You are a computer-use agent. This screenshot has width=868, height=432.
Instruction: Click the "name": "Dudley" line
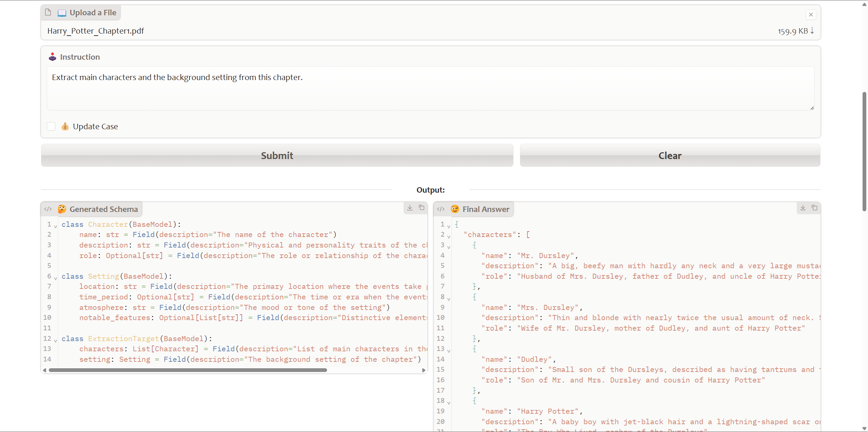click(519, 359)
